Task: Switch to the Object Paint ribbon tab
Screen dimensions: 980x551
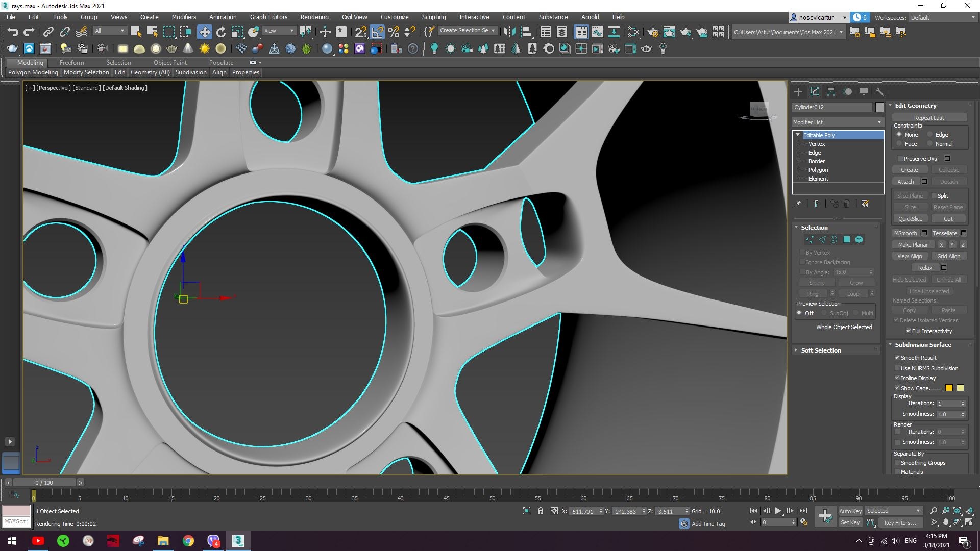Action: click(170, 62)
